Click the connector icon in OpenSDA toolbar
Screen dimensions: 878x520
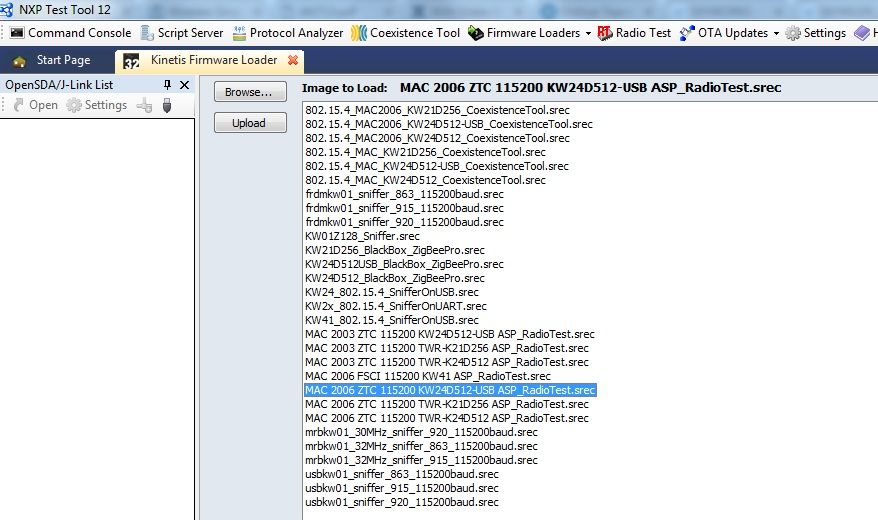(x=144, y=105)
